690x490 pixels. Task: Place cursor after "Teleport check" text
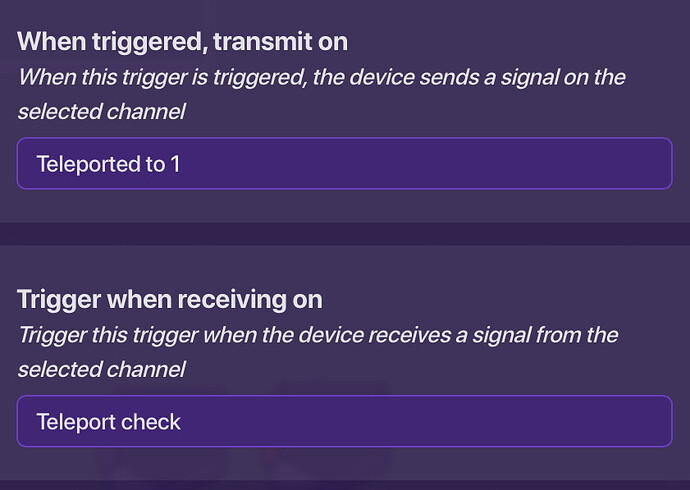(183, 422)
